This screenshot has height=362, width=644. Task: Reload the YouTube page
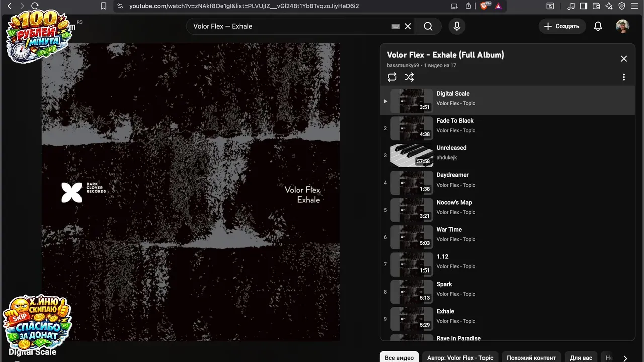(35, 6)
